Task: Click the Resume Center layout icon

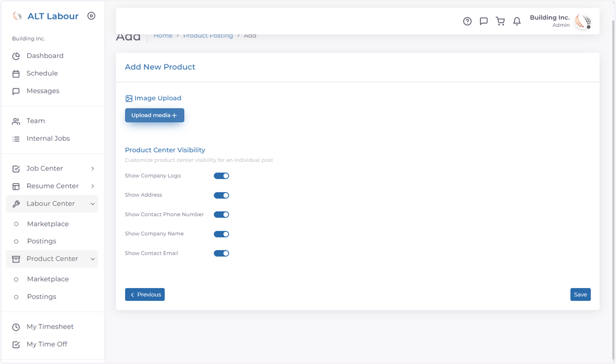Action: (16, 186)
